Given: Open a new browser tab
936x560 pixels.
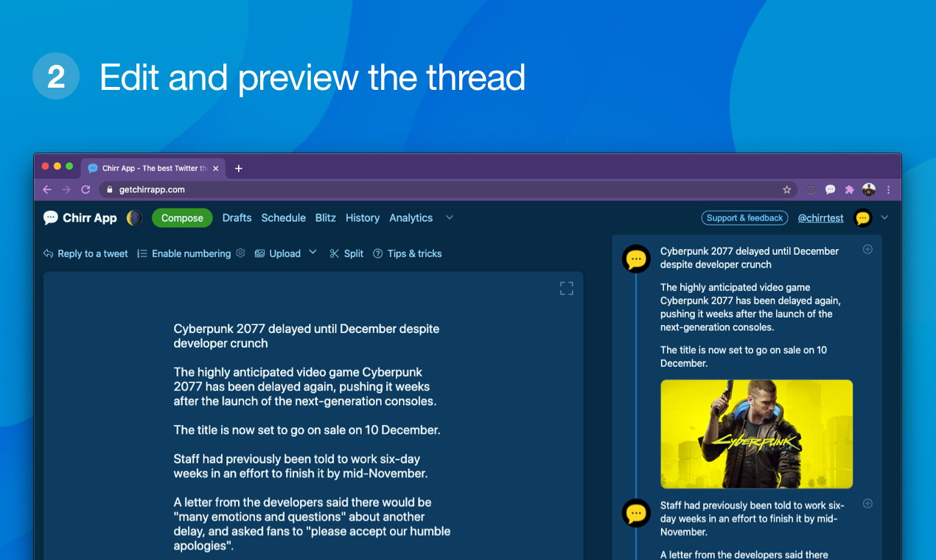Looking at the screenshot, I should point(238,168).
